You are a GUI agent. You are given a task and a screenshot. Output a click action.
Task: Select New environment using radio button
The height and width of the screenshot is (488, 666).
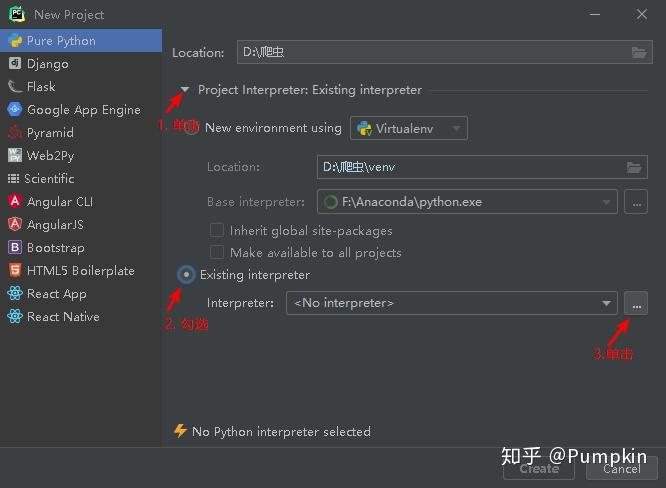point(192,128)
